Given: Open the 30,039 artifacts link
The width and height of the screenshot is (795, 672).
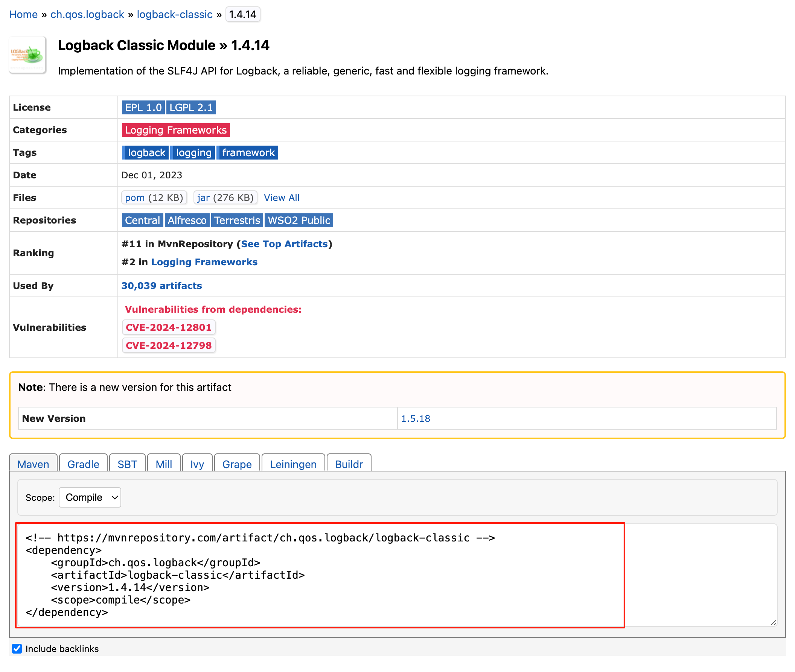Looking at the screenshot, I should point(161,286).
